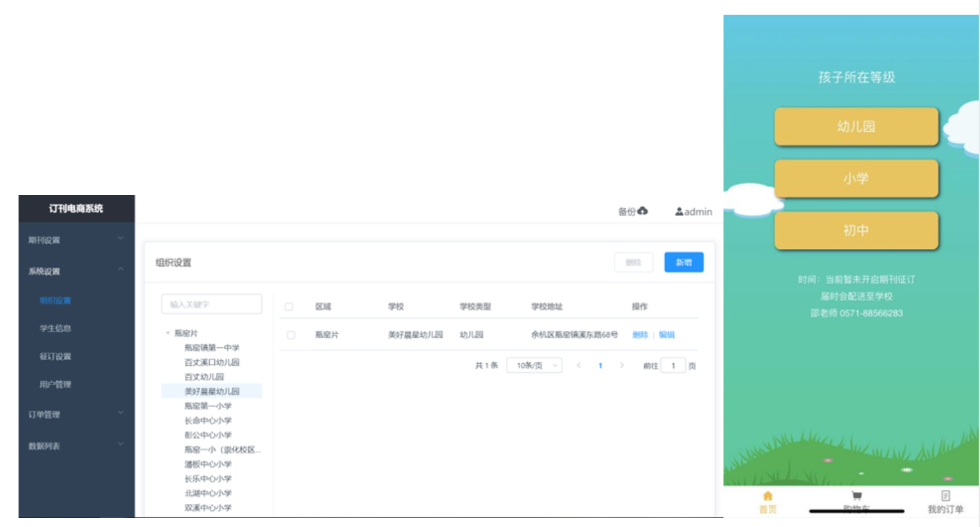Go to the next page arrow
Screen dimensions: 980x527
click(x=622, y=366)
